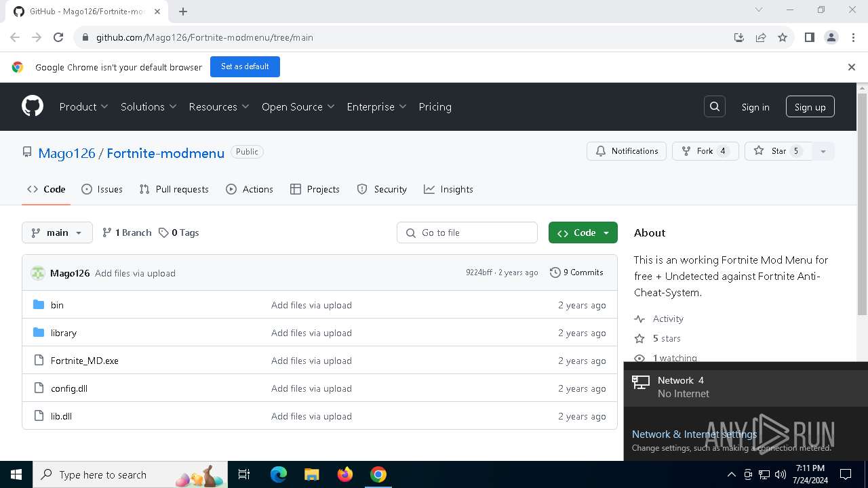Switch to the Insights tab
868x488 pixels.
point(448,189)
